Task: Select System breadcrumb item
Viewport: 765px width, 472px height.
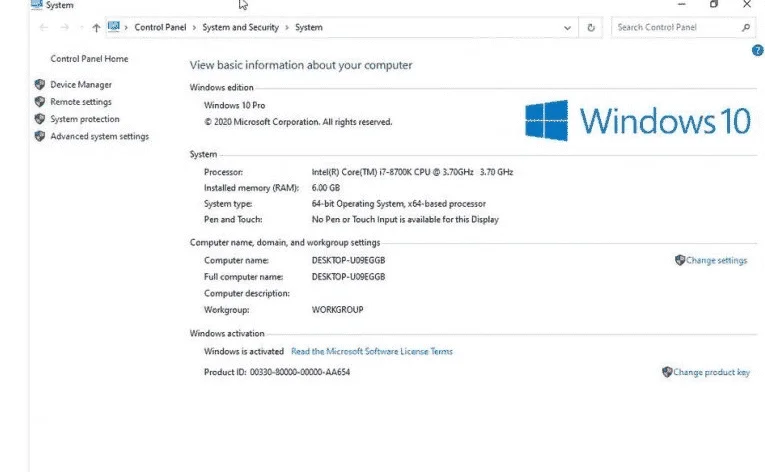Action: tap(309, 27)
